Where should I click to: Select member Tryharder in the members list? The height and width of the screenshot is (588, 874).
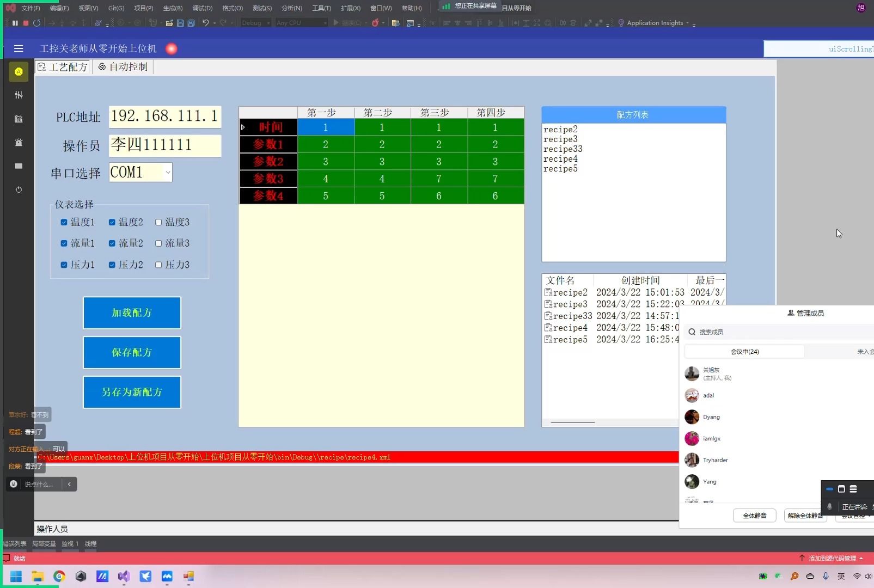click(715, 460)
